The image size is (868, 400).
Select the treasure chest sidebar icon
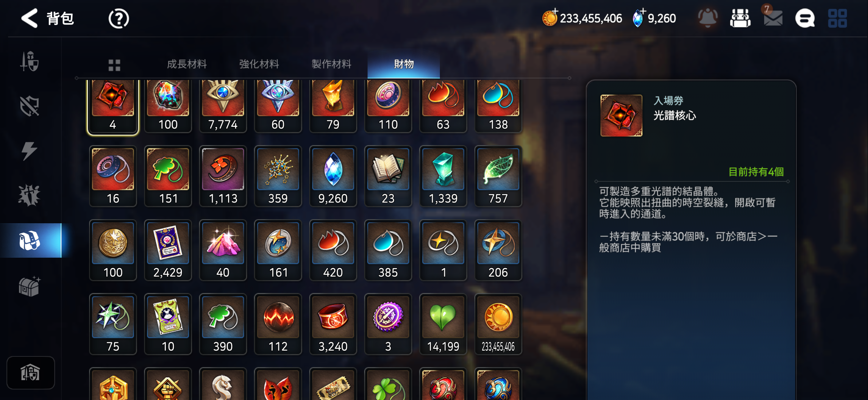(x=30, y=287)
